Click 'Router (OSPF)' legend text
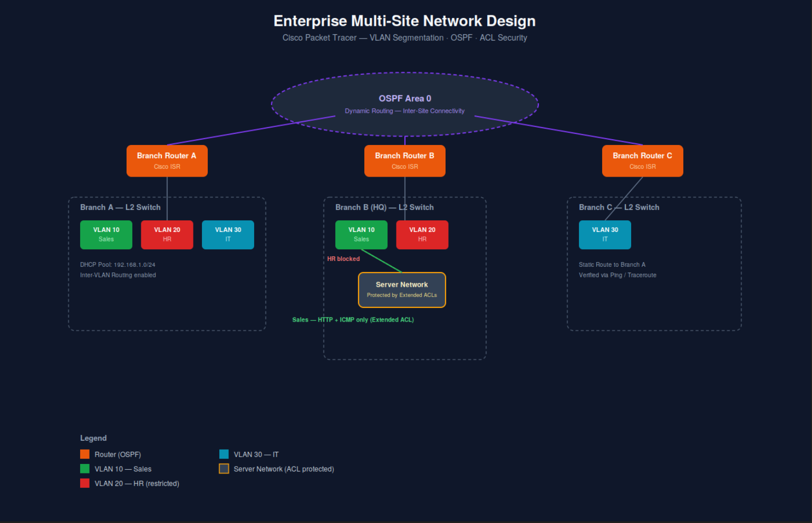812x523 pixels. coord(118,454)
